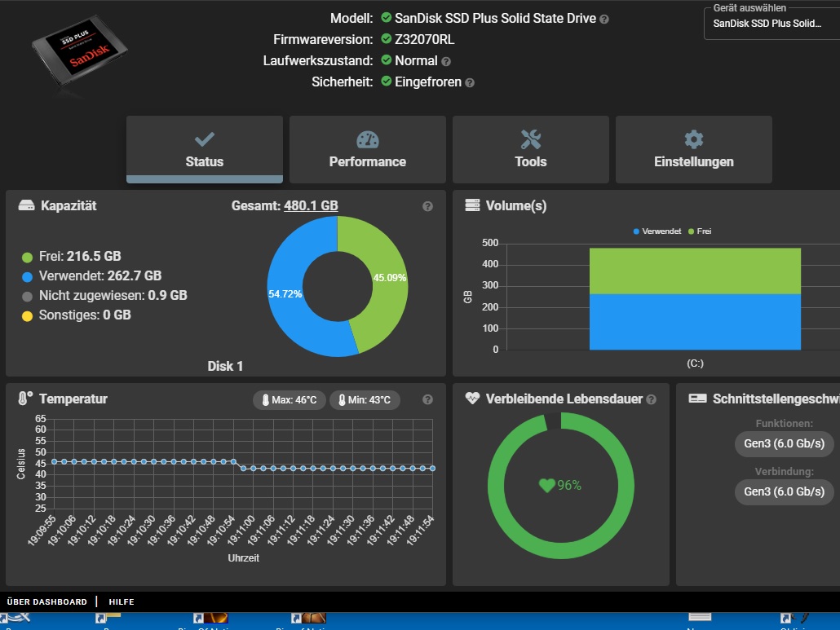Screen dimensions: 840x630
Task: Open the Kapazität panel help icon
Action: coord(427,207)
